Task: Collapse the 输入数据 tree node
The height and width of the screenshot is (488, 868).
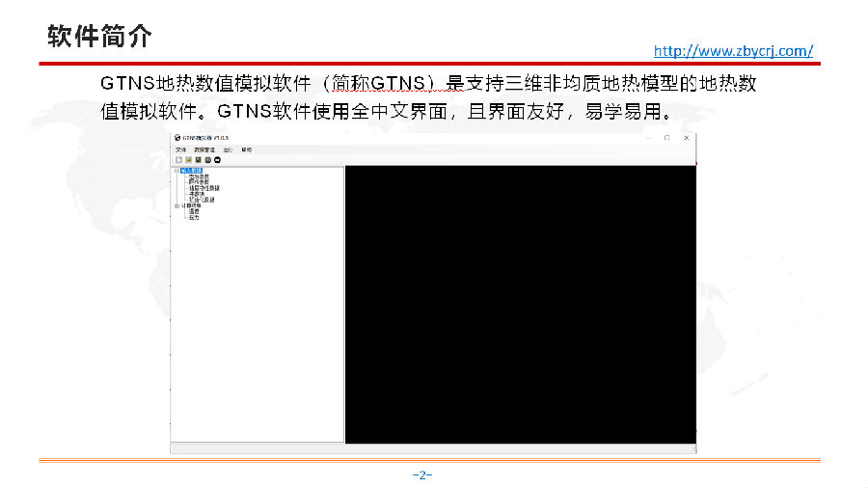Action: point(176,171)
